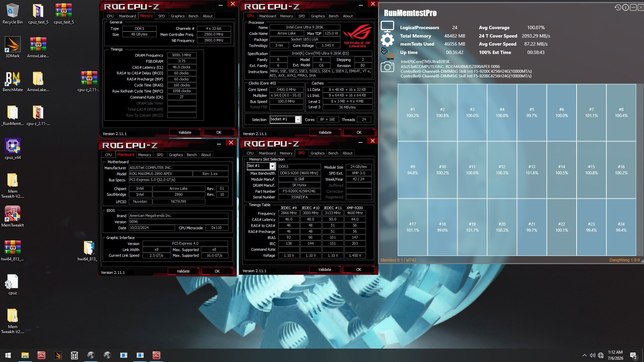This screenshot has height=362, width=644.
Task: Click the fire/extinguish icon in RunMemtestPro
Action: coord(387,53)
